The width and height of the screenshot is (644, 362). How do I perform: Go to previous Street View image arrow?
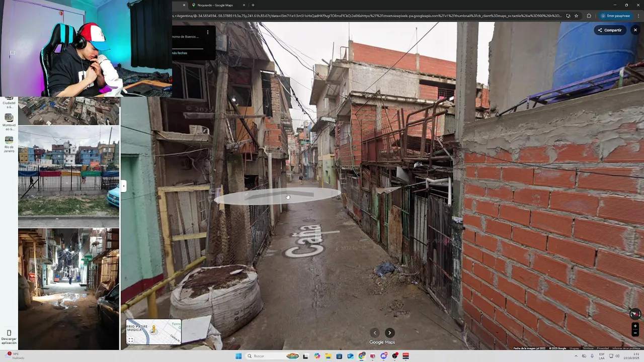(374, 333)
